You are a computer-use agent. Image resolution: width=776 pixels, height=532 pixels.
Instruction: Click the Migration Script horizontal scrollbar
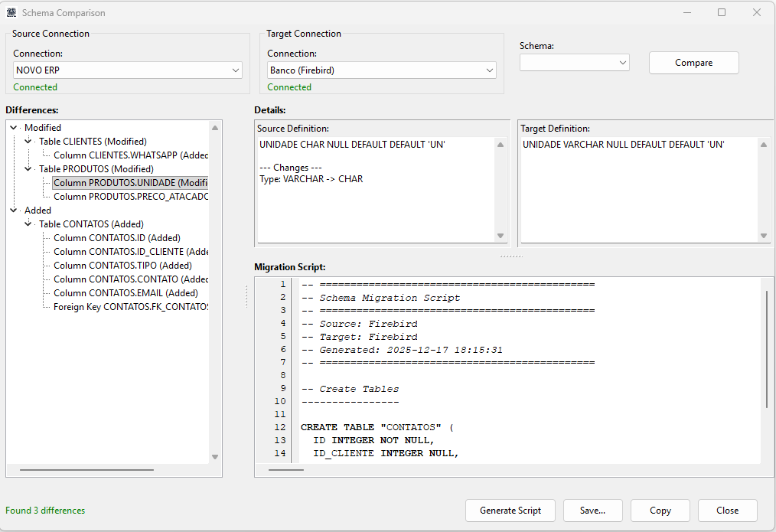pos(286,470)
